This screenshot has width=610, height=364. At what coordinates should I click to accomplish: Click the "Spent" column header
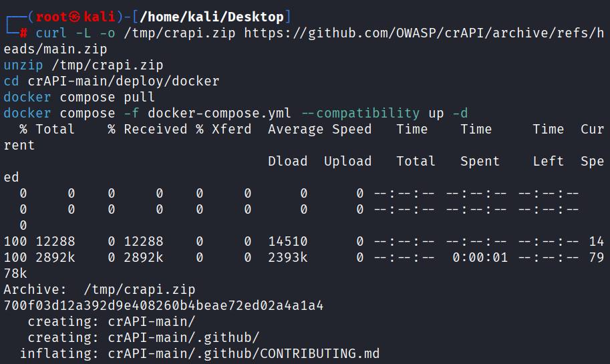pyautogui.click(x=480, y=161)
